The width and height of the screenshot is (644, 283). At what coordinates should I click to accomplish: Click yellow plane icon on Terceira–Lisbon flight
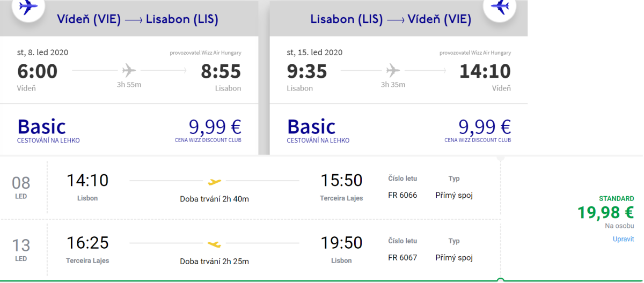(215, 244)
